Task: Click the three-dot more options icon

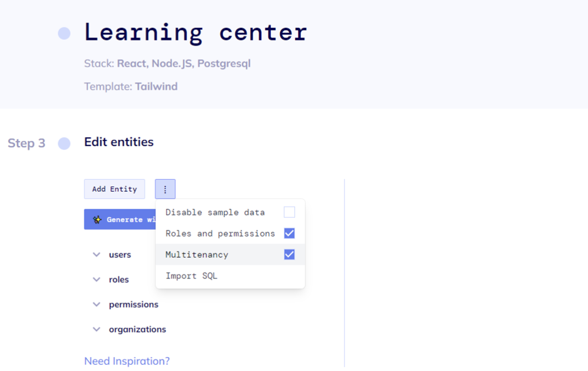Action: [165, 189]
